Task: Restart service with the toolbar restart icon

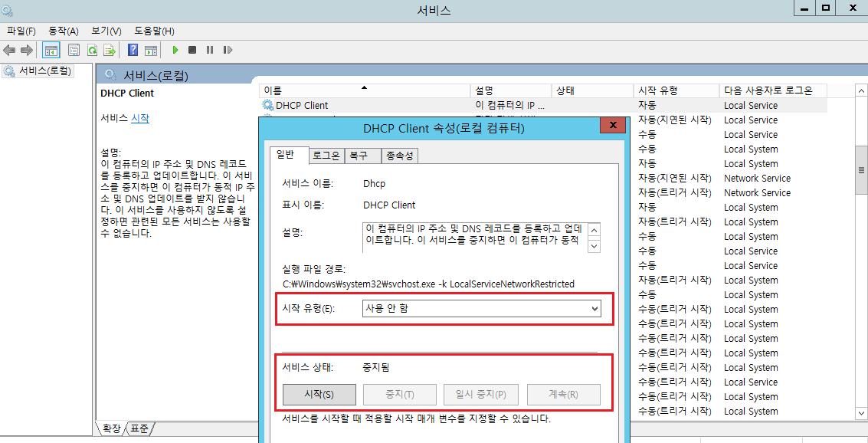Action: [x=228, y=50]
